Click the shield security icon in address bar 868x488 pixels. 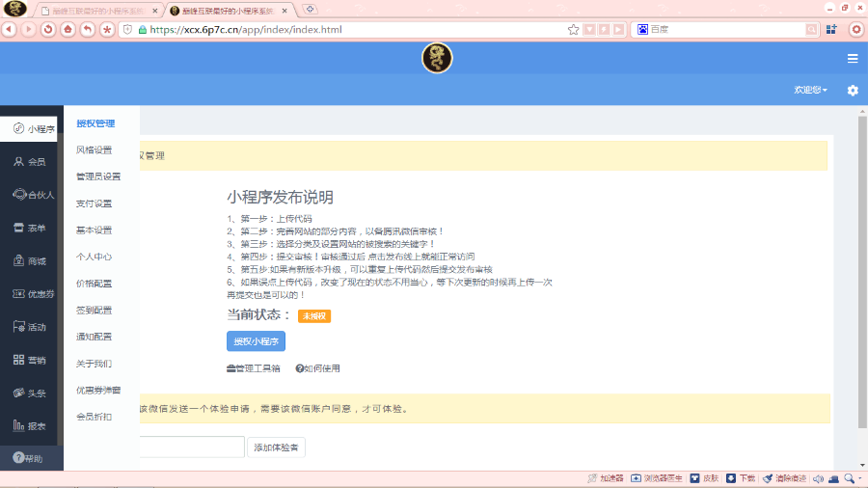click(127, 29)
